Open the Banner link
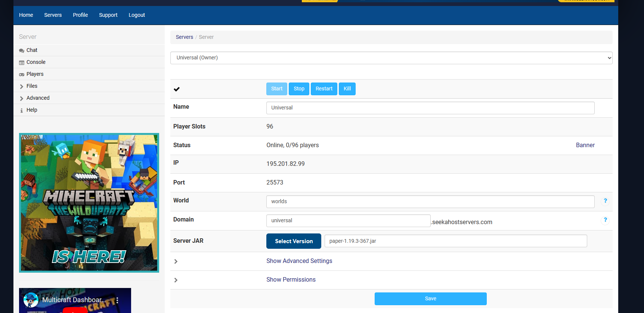Screen dimensions: 644x313 (585, 145)
